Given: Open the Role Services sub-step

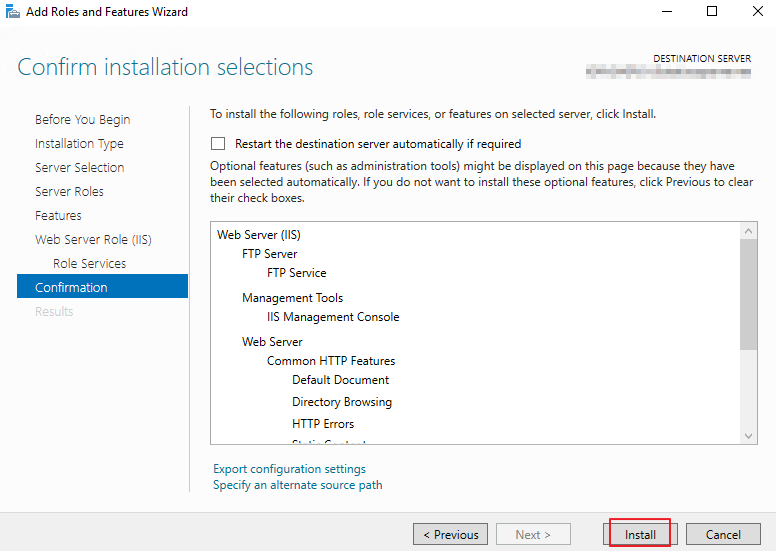Looking at the screenshot, I should point(90,263).
